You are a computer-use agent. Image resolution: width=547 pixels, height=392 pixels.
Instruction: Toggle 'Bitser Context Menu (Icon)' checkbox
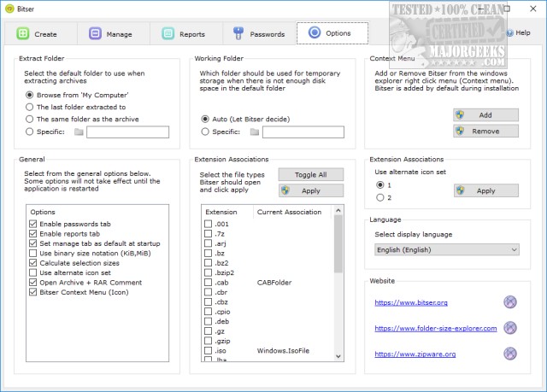click(33, 292)
